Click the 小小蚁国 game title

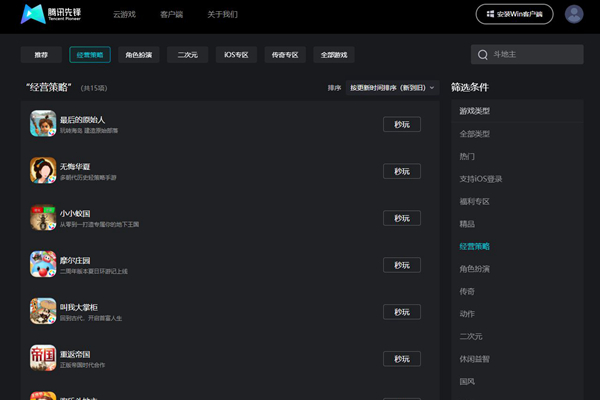(x=75, y=214)
